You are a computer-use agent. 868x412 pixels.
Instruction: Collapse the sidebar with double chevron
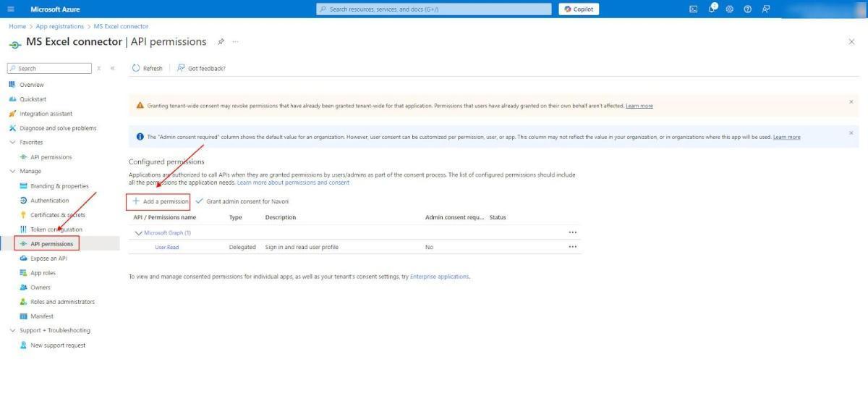[112, 68]
